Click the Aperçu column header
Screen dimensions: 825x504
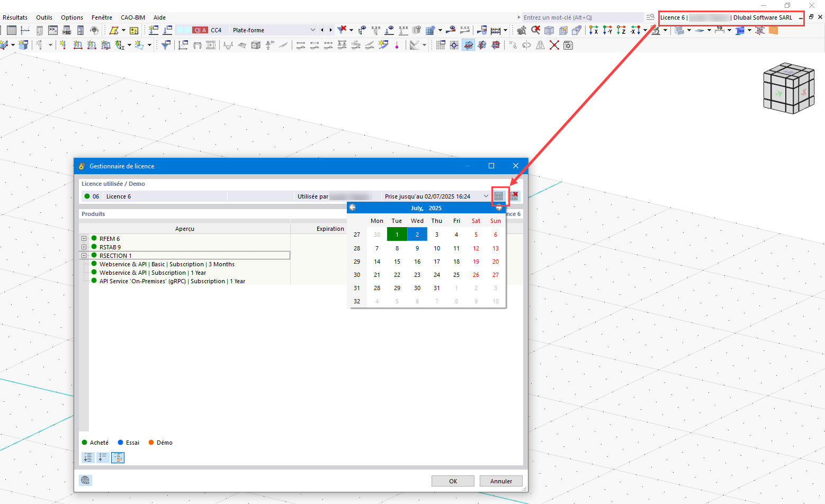[185, 229]
